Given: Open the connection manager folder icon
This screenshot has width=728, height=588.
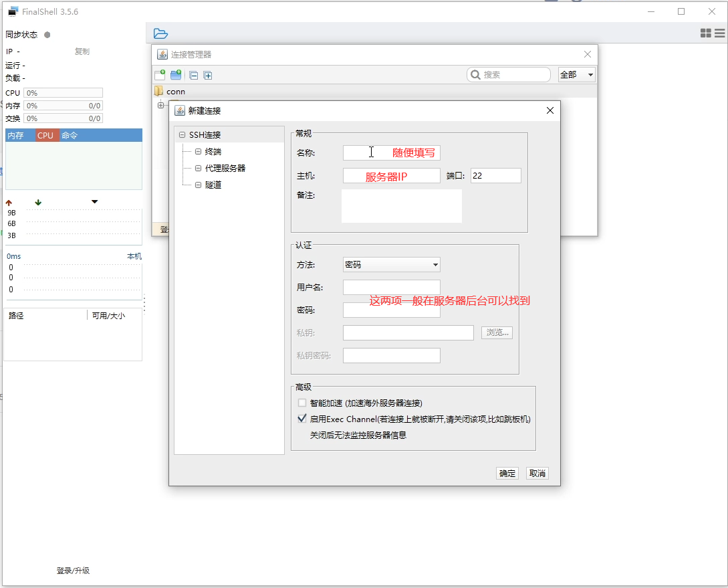Looking at the screenshot, I should pos(160,33).
